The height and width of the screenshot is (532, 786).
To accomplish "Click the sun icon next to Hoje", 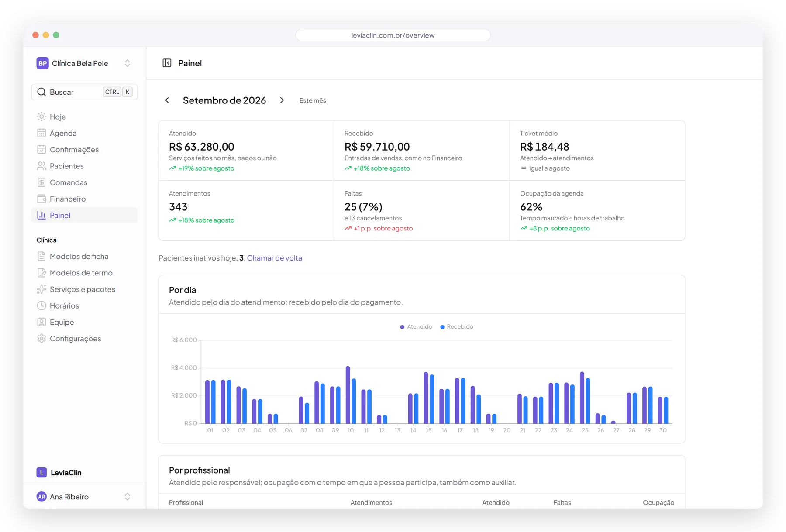I will tap(41, 117).
